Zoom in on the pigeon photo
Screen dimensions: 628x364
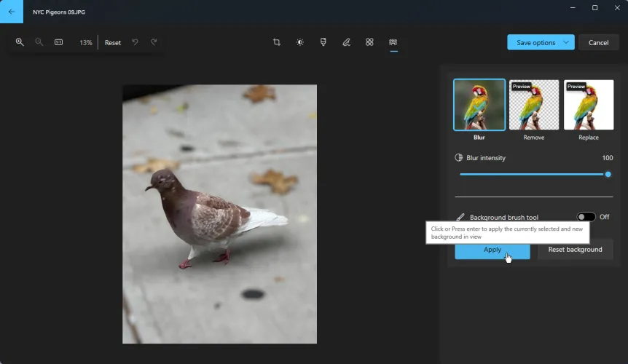(20, 42)
